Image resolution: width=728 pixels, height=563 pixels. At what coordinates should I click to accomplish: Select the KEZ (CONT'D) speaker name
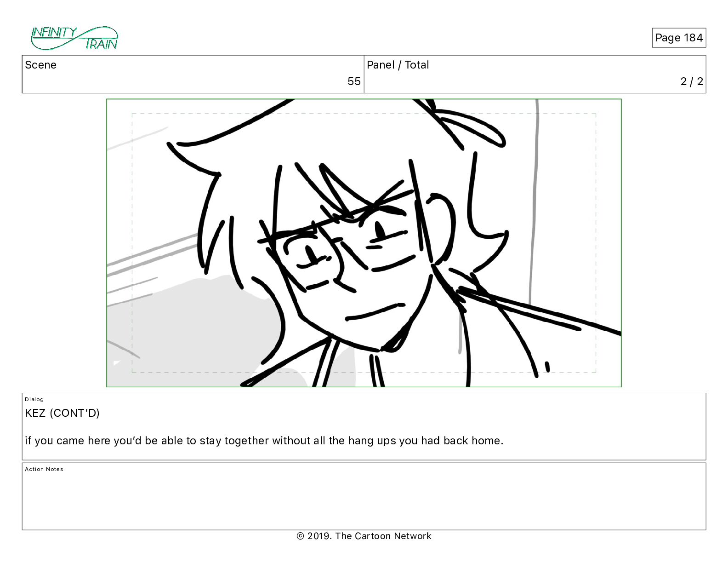pos(62,413)
